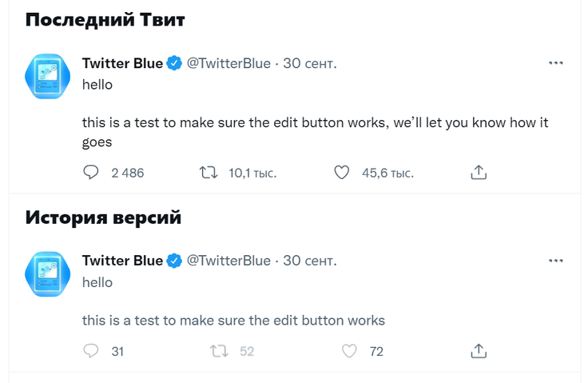Click verified badge on latest tweet
The width and height of the screenshot is (588, 383).
(174, 63)
